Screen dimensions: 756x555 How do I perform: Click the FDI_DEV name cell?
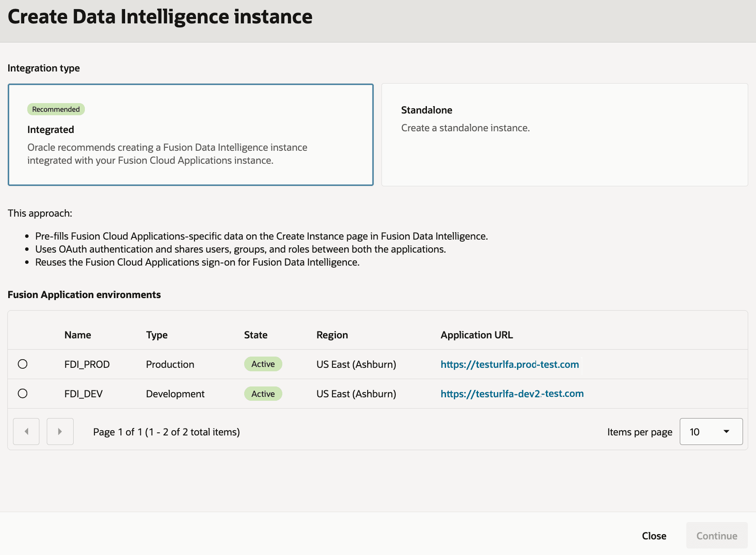click(x=83, y=394)
